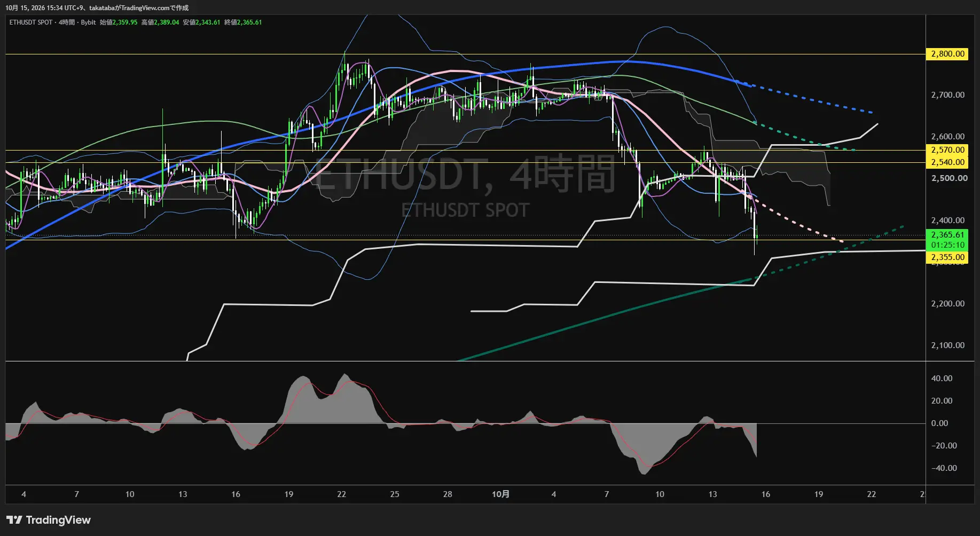Click the ETHUSDT SPOT symbol title in legend
The image size is (980, 536).
(31, 22)
